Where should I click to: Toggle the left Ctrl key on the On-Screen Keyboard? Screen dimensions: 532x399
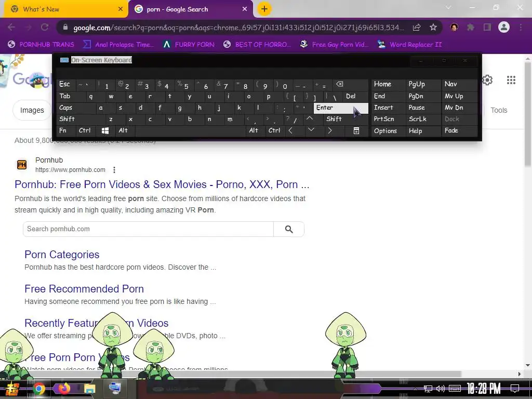coord(85,130)
